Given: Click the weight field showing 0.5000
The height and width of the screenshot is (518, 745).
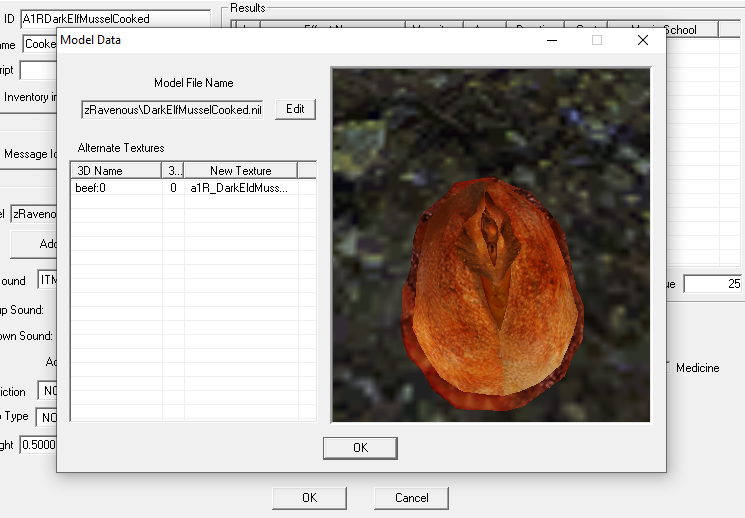Looking at the screenshot, I should [38, 445].
